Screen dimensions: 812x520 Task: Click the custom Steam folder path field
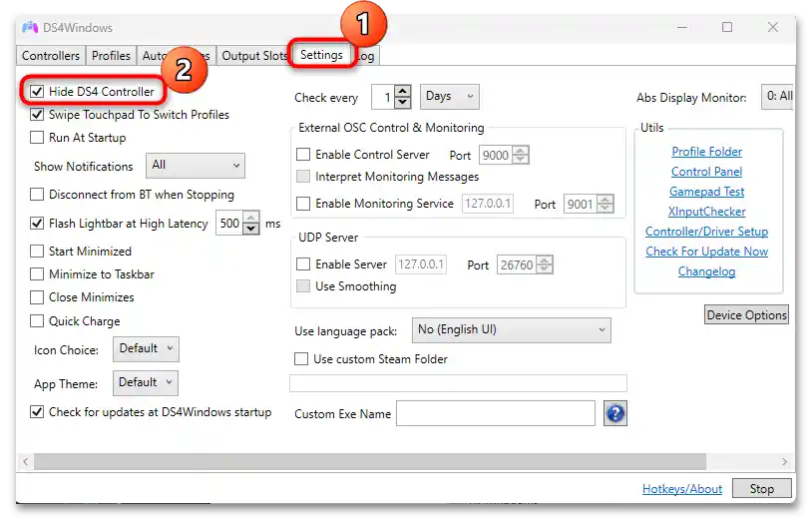(x=458, y=383)
